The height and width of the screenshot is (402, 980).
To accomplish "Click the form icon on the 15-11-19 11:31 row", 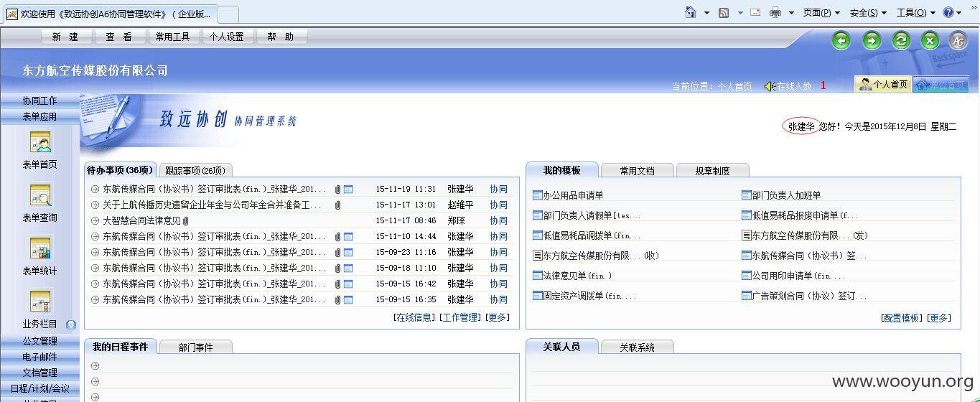I will click(x=348, y=190).
